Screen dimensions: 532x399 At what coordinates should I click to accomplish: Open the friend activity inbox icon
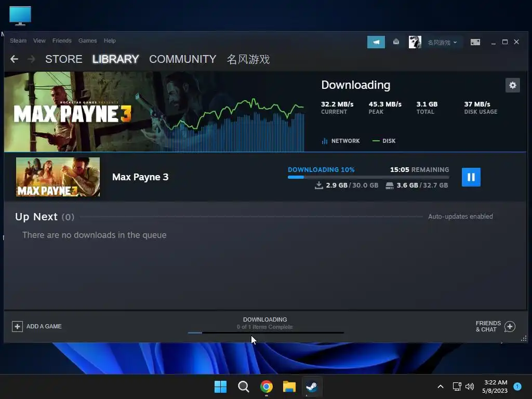(x=396, y=42)
